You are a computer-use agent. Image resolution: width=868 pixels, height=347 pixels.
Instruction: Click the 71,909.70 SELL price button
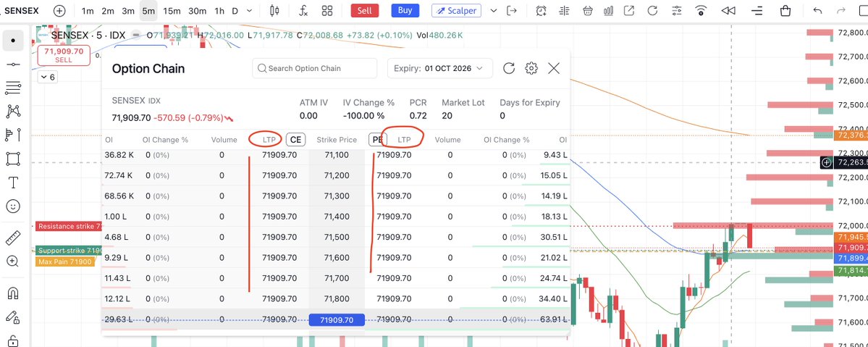click(x=64, y=56)
